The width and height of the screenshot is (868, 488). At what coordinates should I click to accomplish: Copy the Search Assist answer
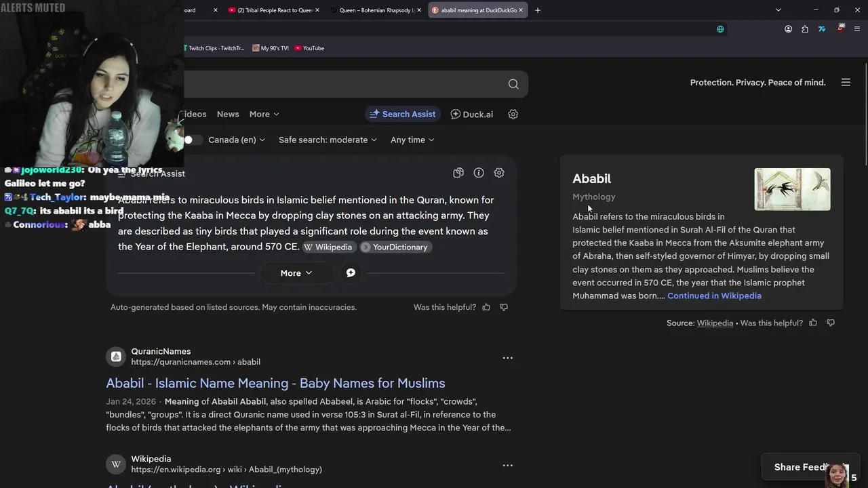[x=458, y=173]
